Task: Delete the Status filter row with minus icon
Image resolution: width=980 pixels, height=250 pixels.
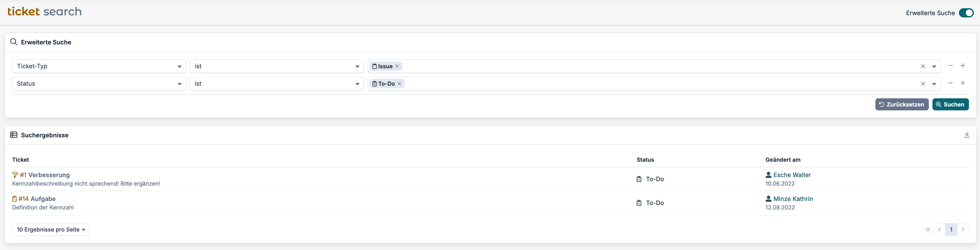Action: 950,83
